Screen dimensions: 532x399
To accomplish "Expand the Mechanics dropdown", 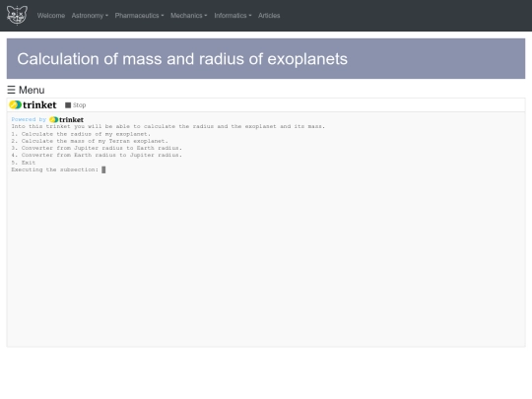I will coord(188,16).
